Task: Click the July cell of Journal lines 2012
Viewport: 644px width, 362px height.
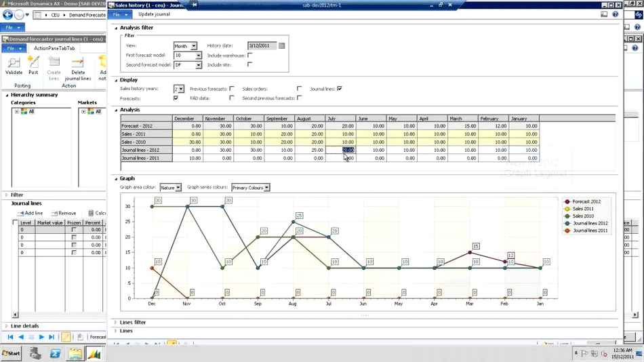Action: pos(340,150)
